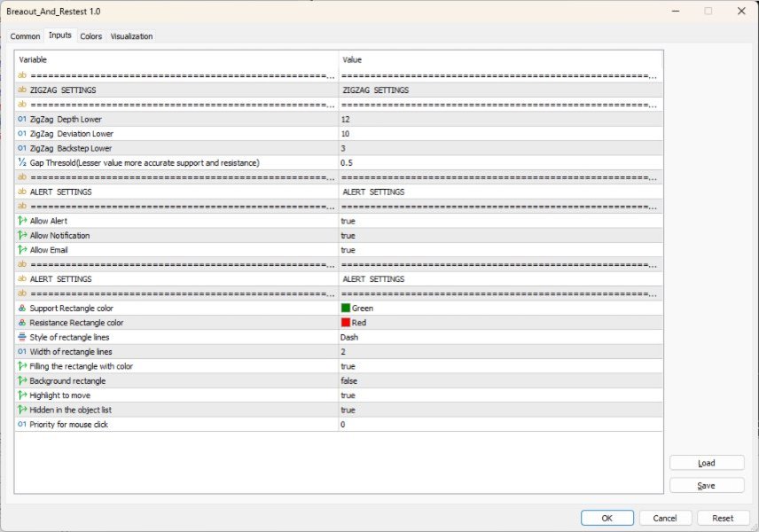Click the integer icon beside ZigZag Deviation Lower
Screen dimensions: 759x532
click(x=22, y=134)
